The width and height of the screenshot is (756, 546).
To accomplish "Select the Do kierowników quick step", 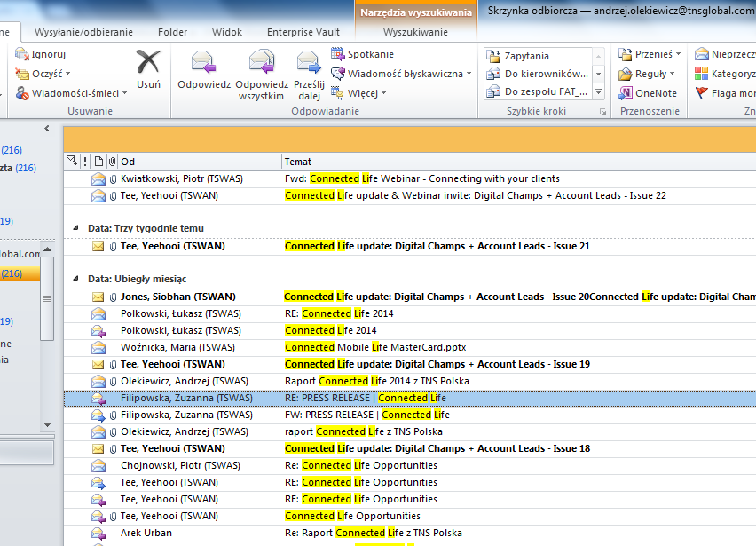I will (x=538, y=74).
